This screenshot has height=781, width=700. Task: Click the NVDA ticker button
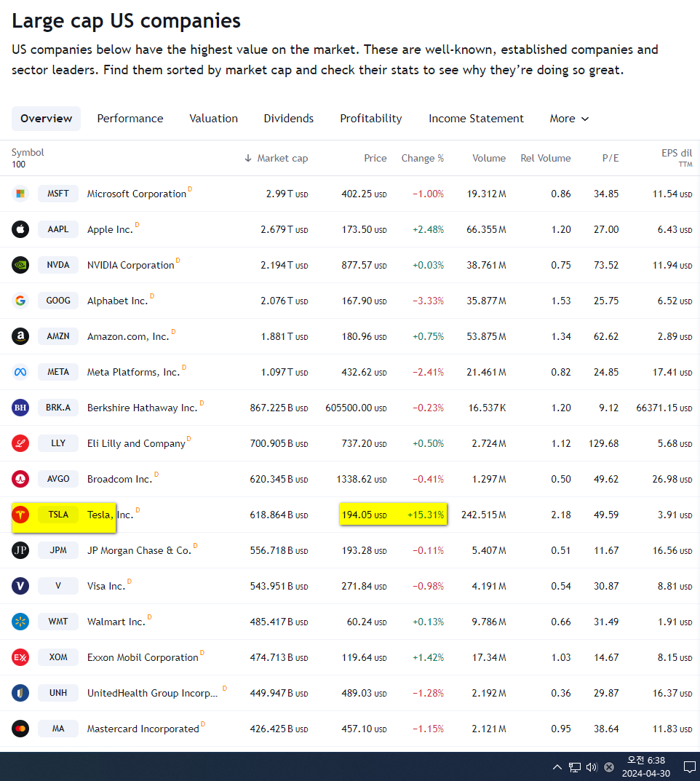58,265
